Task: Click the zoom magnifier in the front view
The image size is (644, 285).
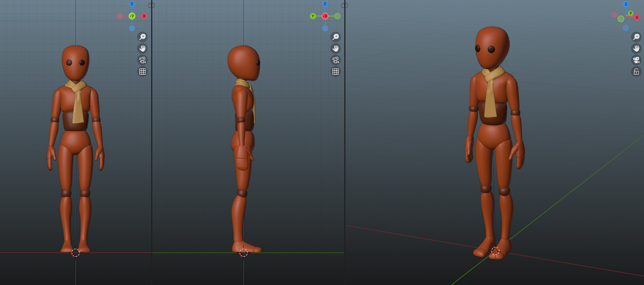Action: pyautogui.click(x=142, y=37)
